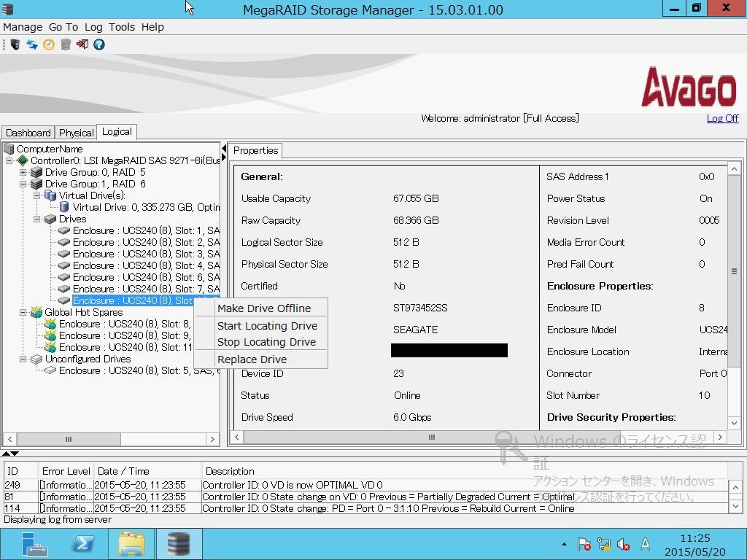The width and height of the screenshot is (747, 560).
Task: Collapse the Controller0 tree node
Action: [x=9, y=161]
